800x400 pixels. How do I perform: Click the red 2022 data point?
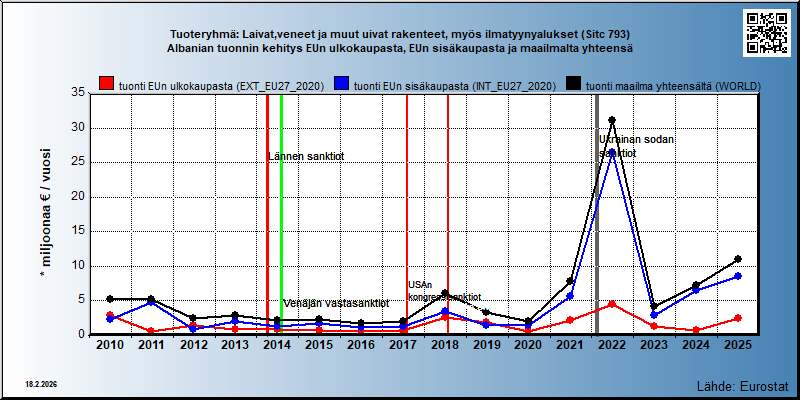[612, 304]
